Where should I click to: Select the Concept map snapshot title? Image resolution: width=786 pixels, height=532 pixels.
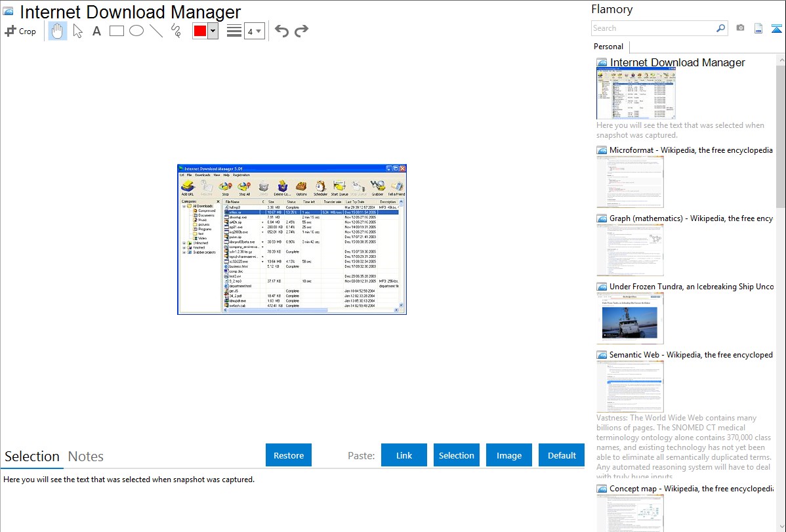click(691, 488)
